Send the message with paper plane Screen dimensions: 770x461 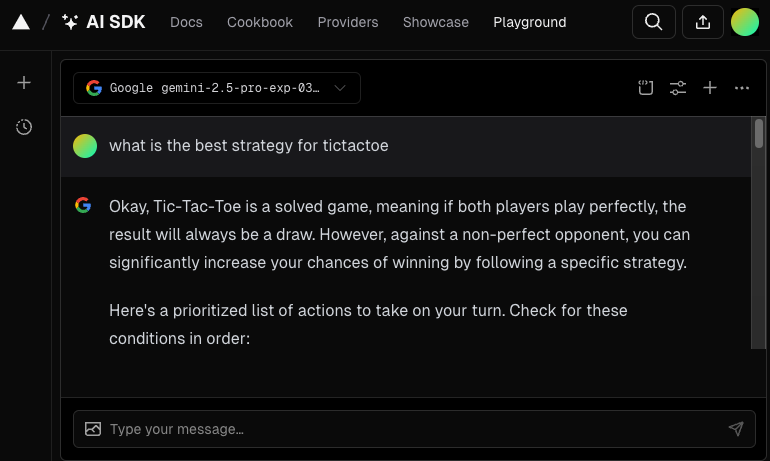[736, 429]
